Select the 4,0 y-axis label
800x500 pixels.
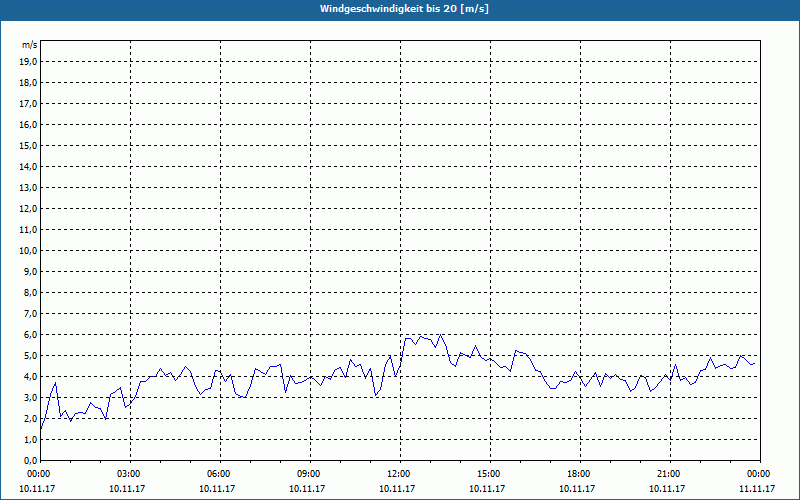coord(31,377)
